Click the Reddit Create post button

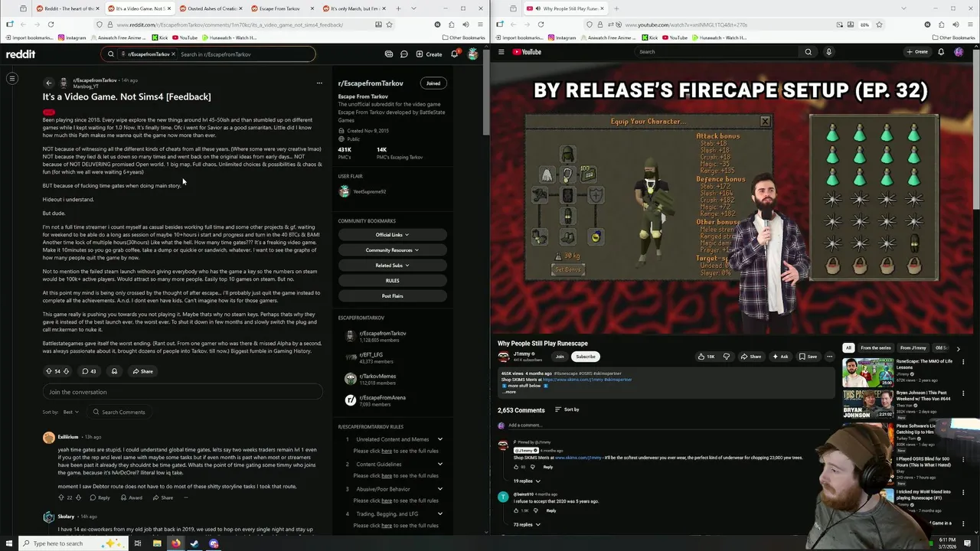[430, 54]
